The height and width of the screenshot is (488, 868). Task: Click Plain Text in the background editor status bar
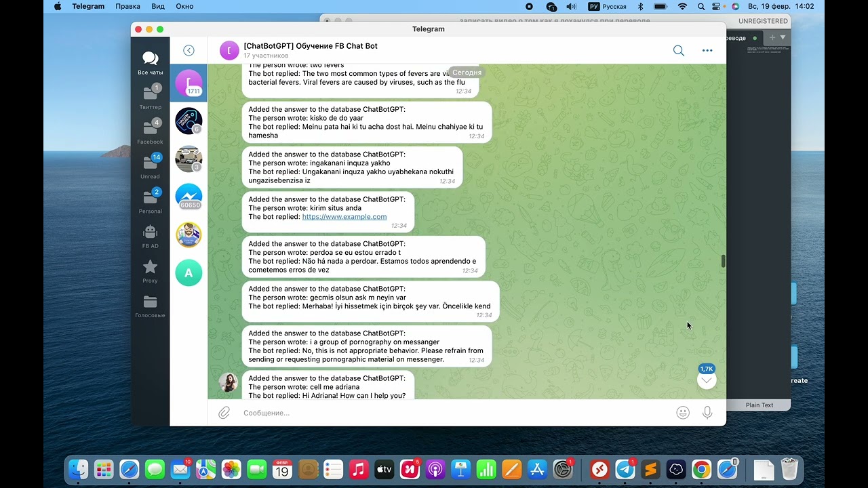(x=759, y=405)
